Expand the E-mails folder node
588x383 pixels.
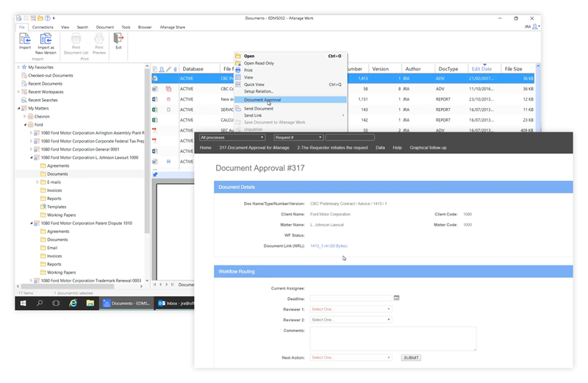pos(37,182)
